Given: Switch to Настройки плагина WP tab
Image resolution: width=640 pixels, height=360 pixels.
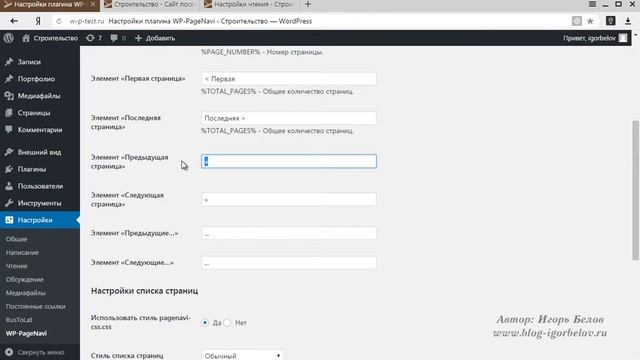Looking at the screenshot, I should (x=49, y=4).
